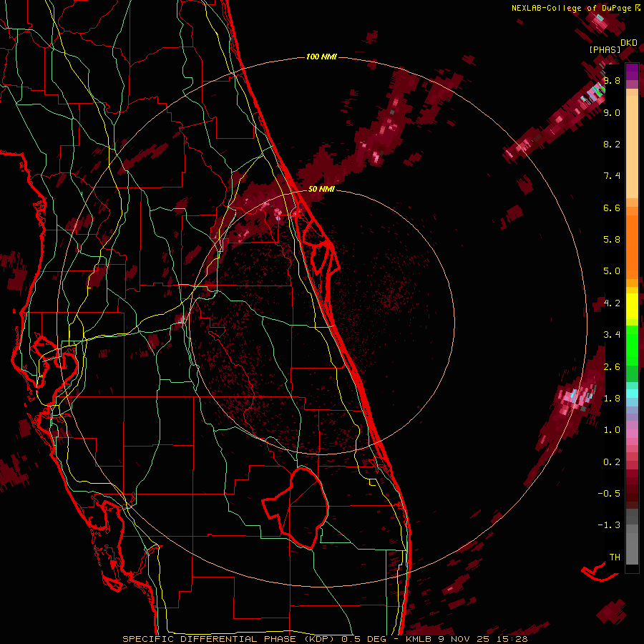
Task: Pick the bright green band of the color scale
Action: [x=632, y=345]
